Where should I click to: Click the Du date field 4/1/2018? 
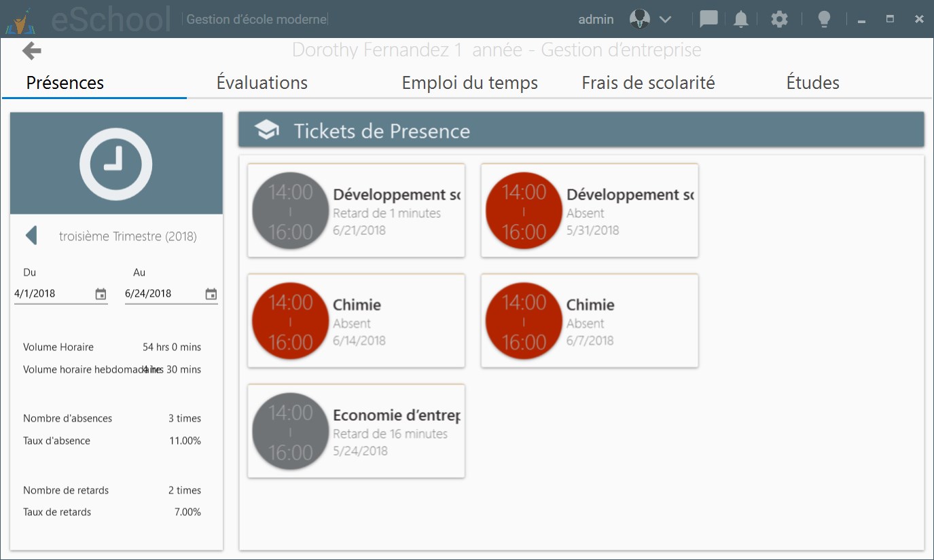pos(61,294)
